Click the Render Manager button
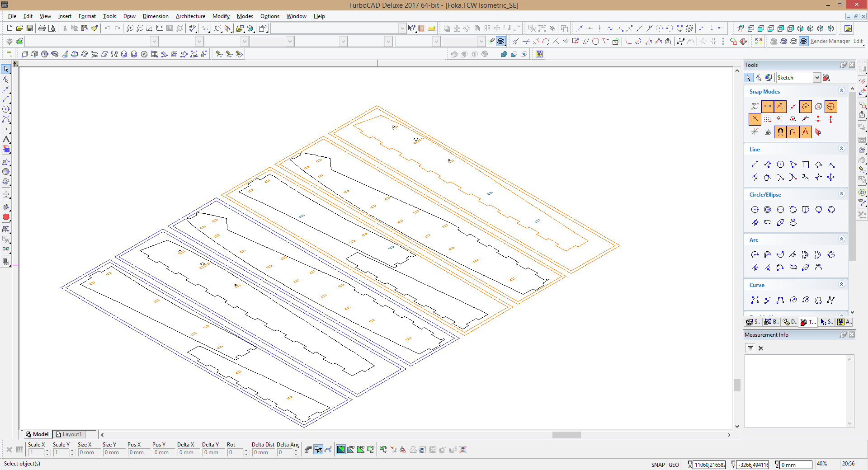The height and width of the screenshot is (470, 868). (x=830, y=41)
